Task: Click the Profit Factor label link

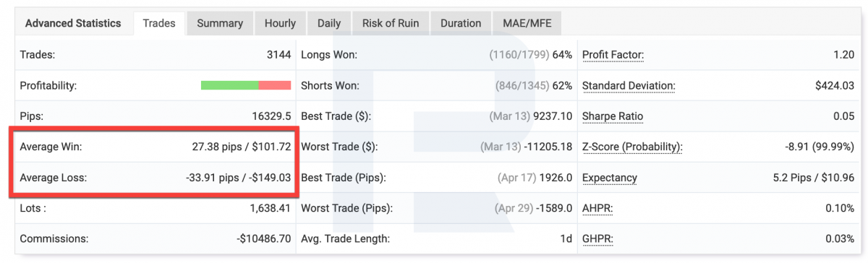Action: coord(613,55)
